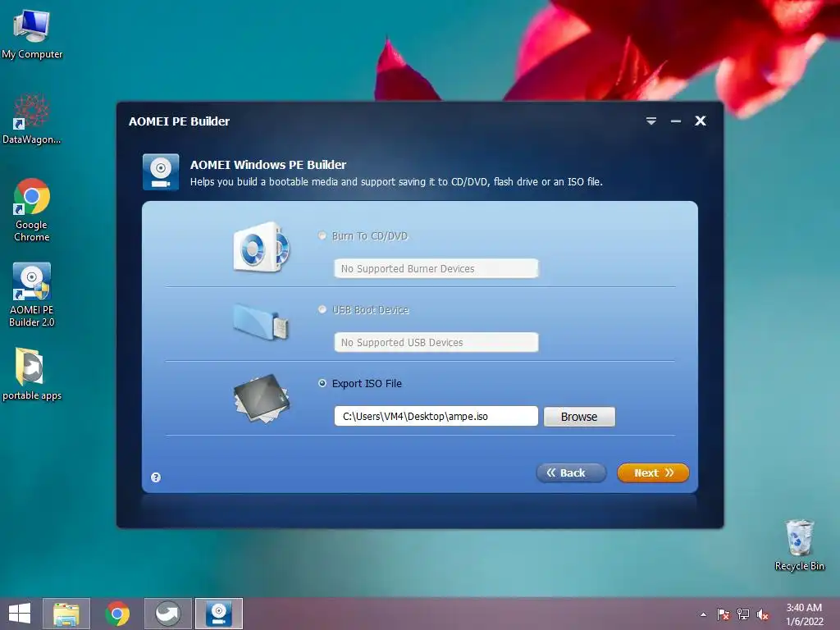Open the Recycle Bin

[799, 545]
